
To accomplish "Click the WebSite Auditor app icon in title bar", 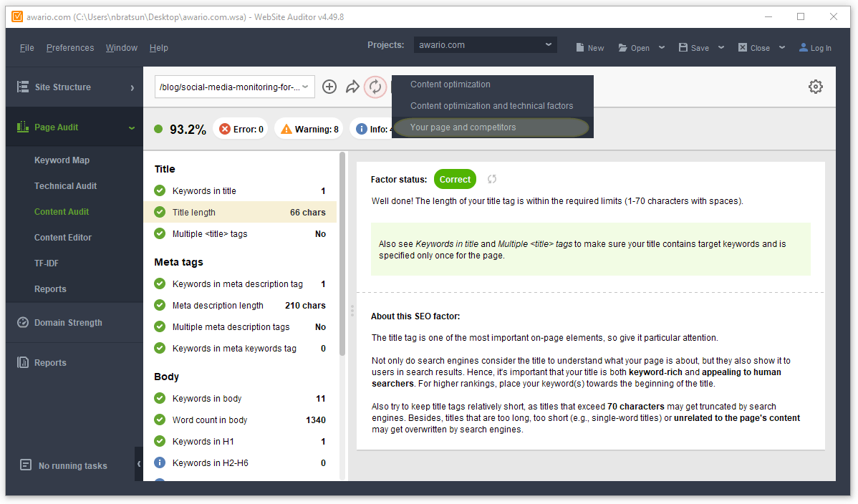I will tap(17, 16).
